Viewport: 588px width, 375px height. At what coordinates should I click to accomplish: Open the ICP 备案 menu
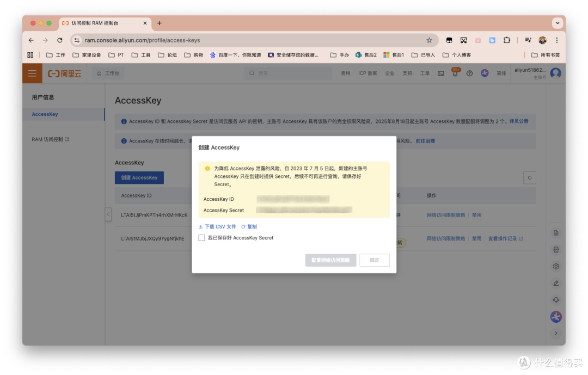367,73
